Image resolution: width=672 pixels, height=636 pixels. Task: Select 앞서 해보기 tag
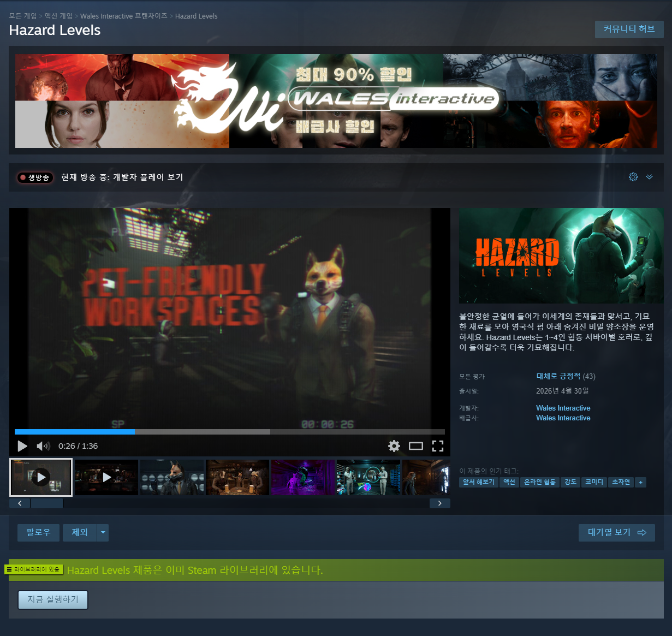tap(479, 482)
